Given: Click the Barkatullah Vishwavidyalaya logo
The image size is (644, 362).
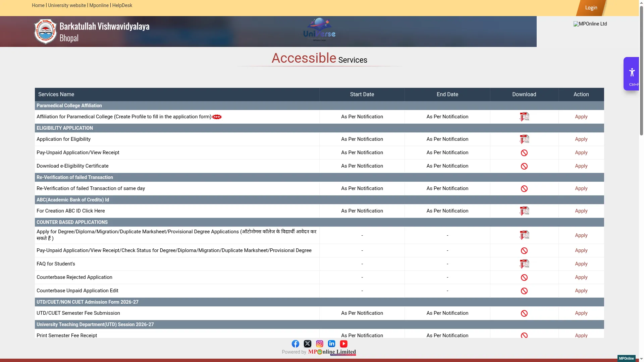Looking at the screenshot, I should tap(46, 32).
